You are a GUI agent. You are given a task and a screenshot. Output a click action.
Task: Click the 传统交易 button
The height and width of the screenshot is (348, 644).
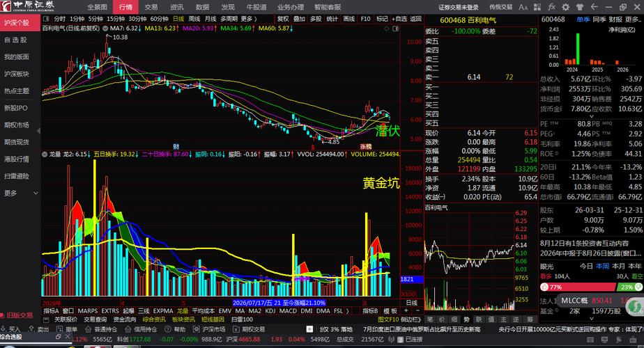click(x=501, y=7)
